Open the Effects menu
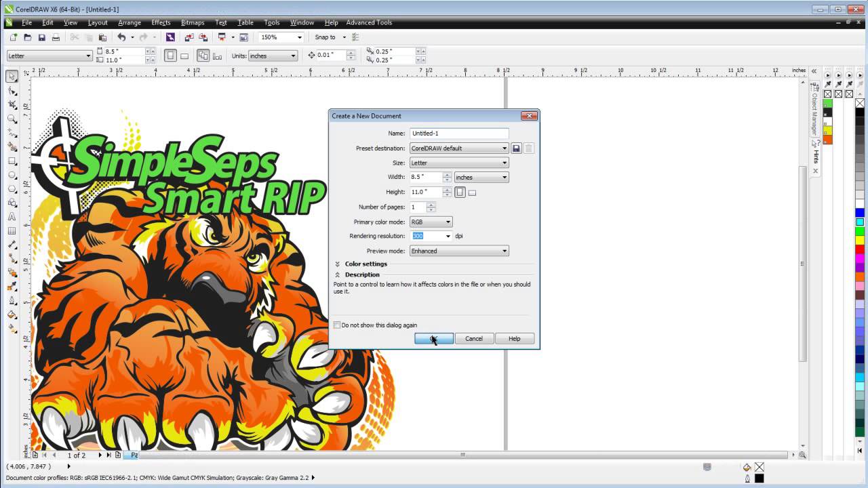This screenshot has width=868, height=488. coord(161,22)
